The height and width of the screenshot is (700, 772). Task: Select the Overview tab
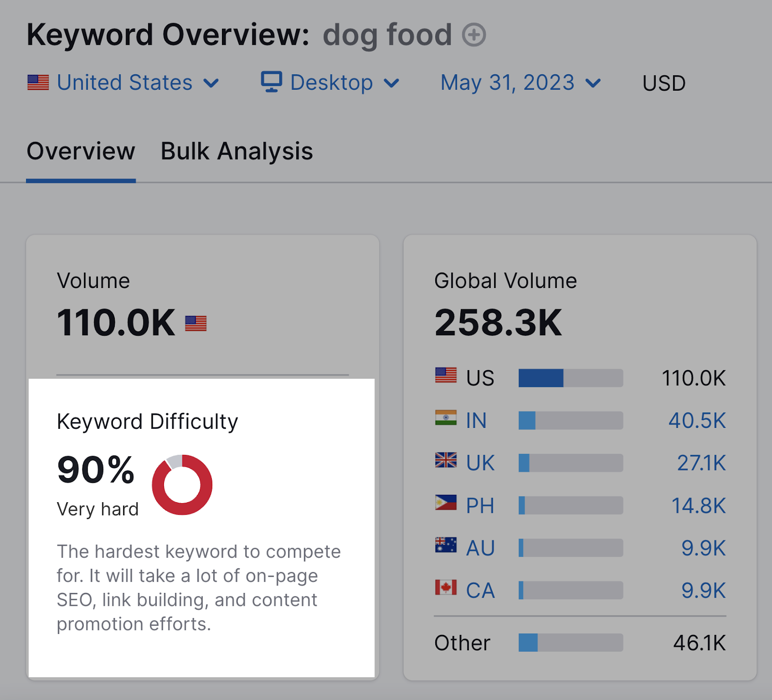pos(81,151)
